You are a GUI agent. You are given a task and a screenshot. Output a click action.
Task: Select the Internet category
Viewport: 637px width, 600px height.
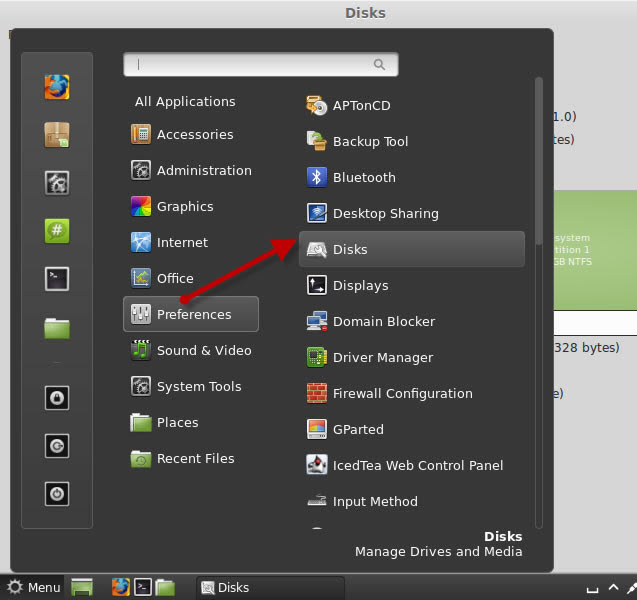(191, 242)
